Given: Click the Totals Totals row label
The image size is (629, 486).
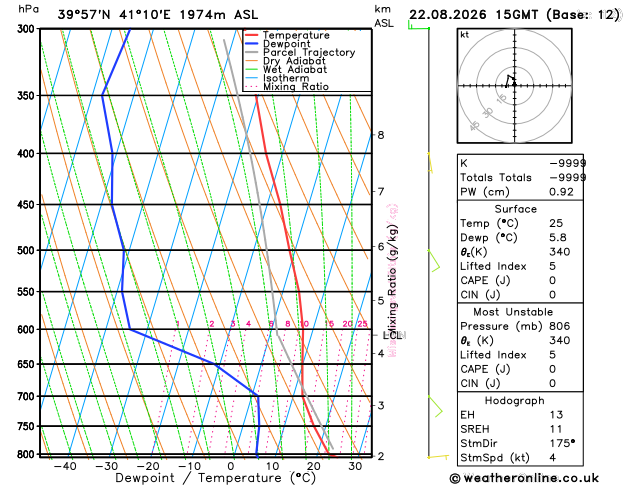Looking at the screenshot, I should coord(496,178).
